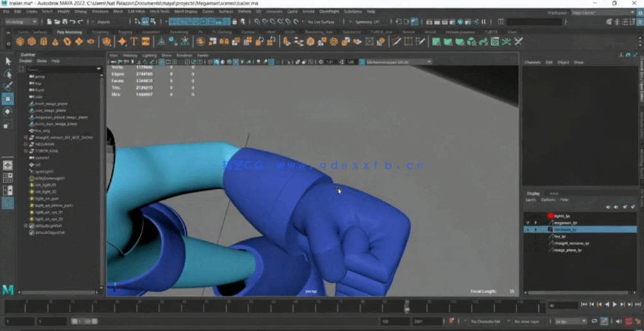
Task: Select the fire_lyr display layer
Action: click(x=559, y=237)
